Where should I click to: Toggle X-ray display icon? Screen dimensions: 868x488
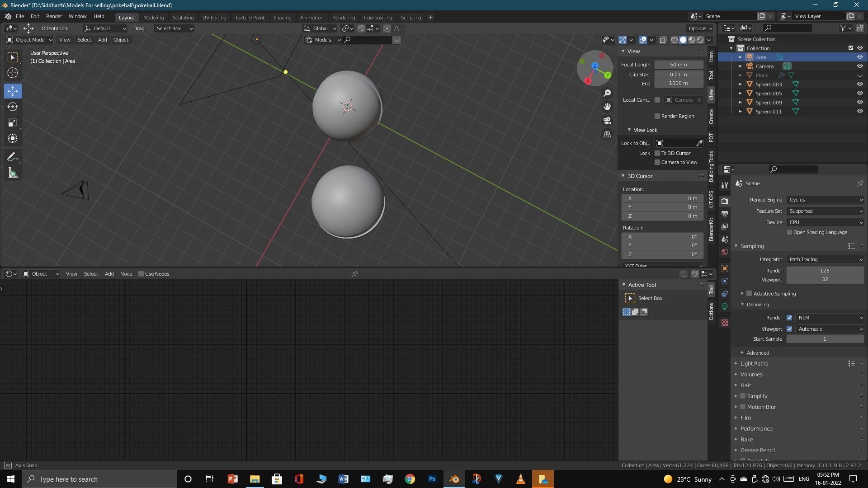point(663,40)
